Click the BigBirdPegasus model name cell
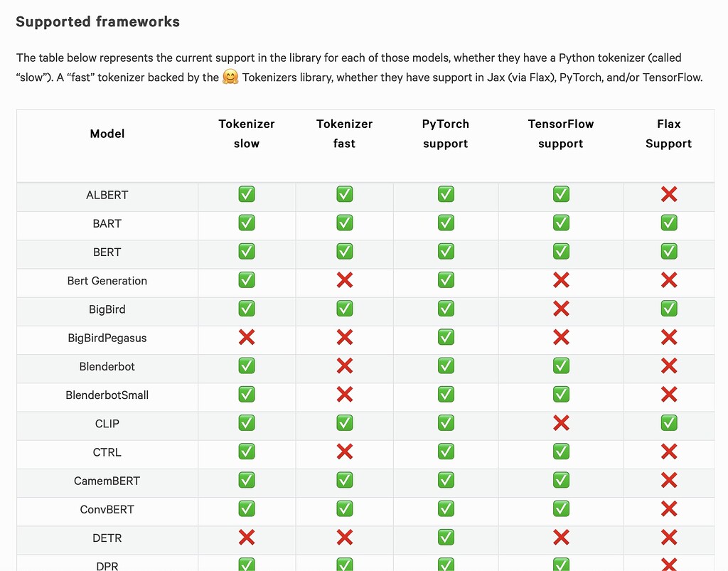 point(107,338)
